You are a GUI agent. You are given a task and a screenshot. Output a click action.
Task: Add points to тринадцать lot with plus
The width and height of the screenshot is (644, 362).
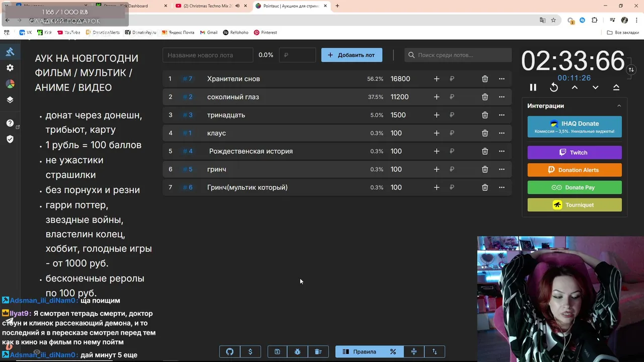437,115
